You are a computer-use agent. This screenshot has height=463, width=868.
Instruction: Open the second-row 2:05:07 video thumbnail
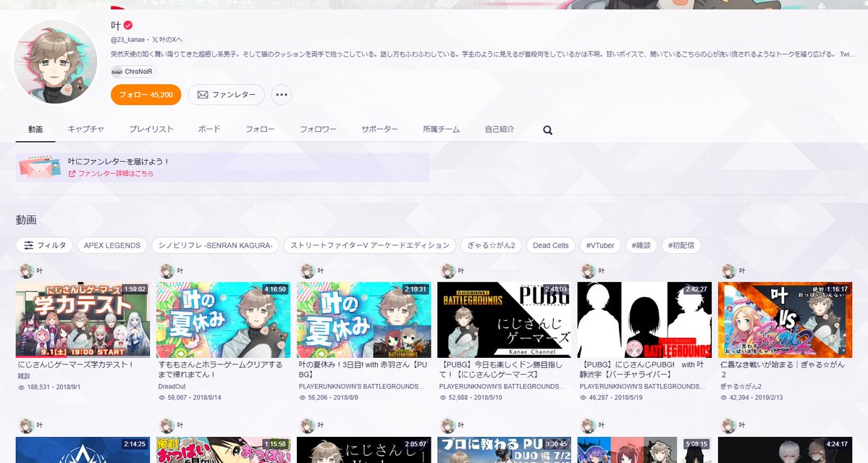coord(363,450)
